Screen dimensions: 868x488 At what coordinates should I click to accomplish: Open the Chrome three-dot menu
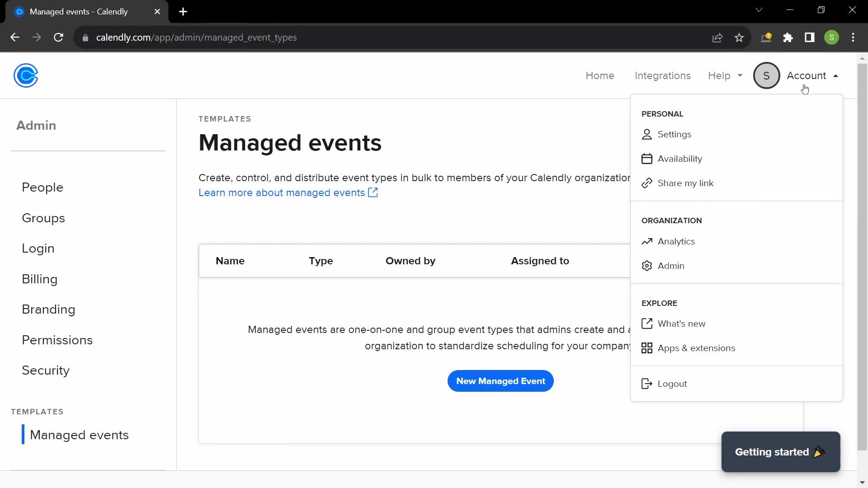[853, 38]
